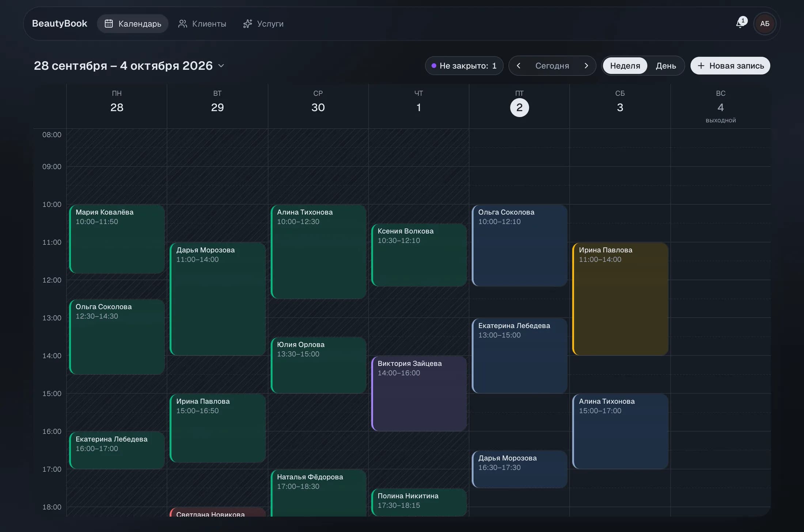The height and width of the screenshot is (532, 804).
Task: Open Екатерина Лебедева 16:00–17:00 appointment
Action: click(117, 450)
